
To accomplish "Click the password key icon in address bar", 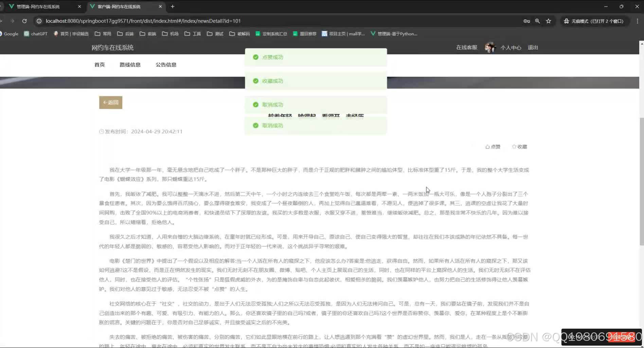I will [x=526, y=21].
